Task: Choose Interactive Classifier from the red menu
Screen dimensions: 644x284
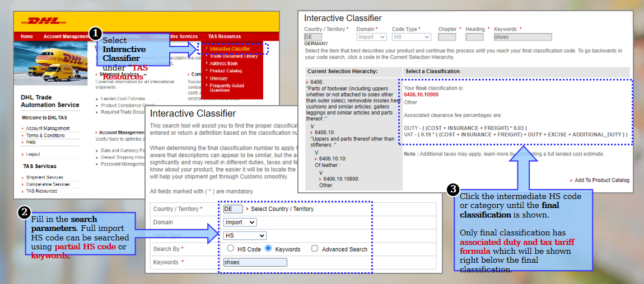Action: pos(230,49)
